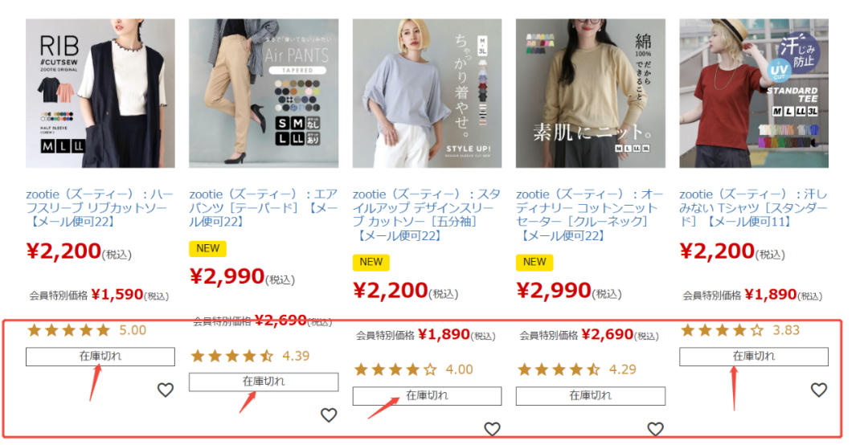Click 在庫切れ button for design sleeve cutsew
This screenshot has height=445, width=868.
[x=427, y=396]
